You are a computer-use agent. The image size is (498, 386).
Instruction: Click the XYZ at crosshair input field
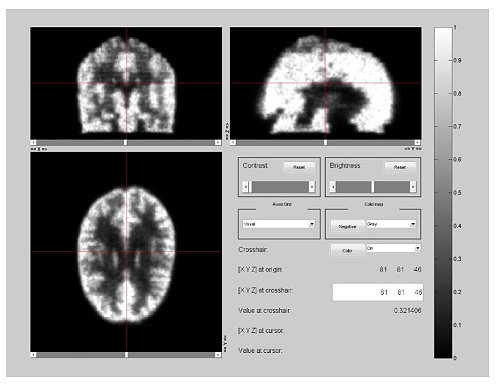pyautogui.click(x=378, y=292)
